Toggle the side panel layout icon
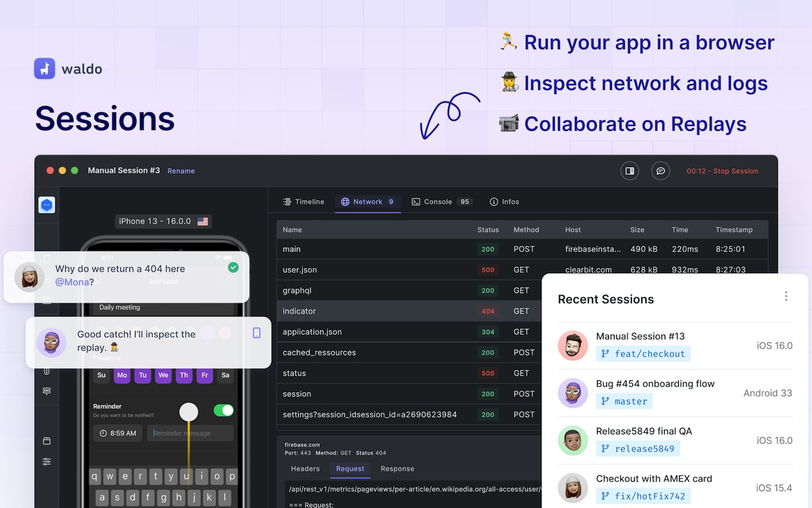The width and height of the screenshot is (812, 508). (x=629, y=171)
